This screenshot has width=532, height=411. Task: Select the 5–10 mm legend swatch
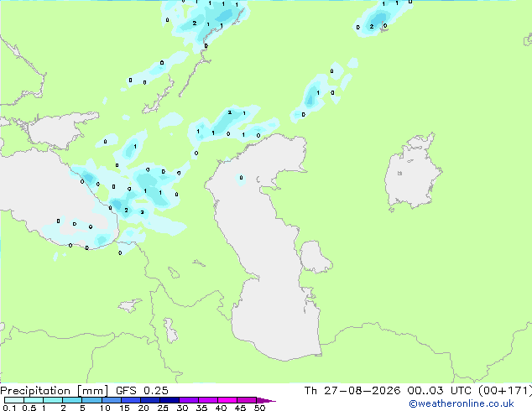pyautogui.click(x=91, y=400)
